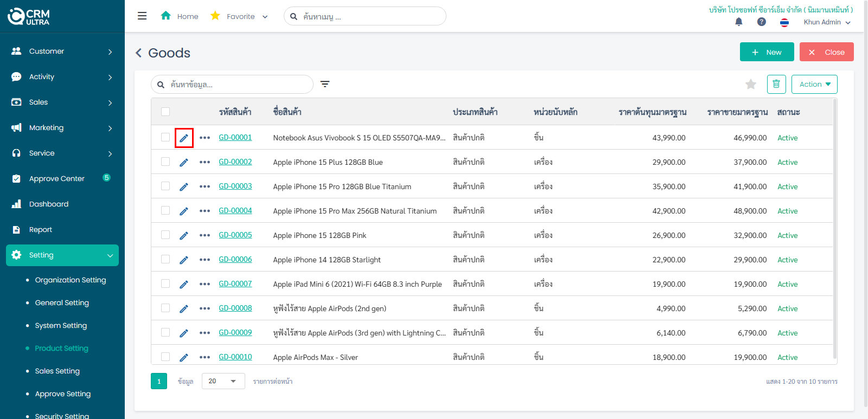The width and height of the screenshot is (868, 419).
Task: Click the green New button
Action: tap(767, 52)
